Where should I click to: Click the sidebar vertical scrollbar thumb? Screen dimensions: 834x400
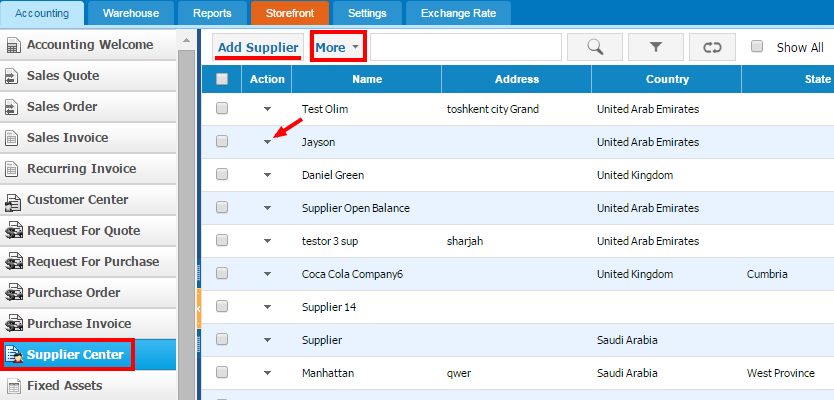tap(186, 223)
